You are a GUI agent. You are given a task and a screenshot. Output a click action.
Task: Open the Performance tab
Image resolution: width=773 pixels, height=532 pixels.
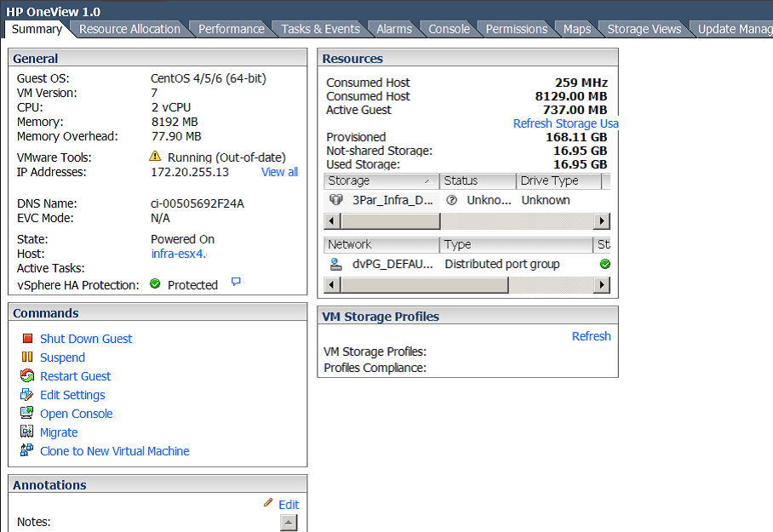231,29
